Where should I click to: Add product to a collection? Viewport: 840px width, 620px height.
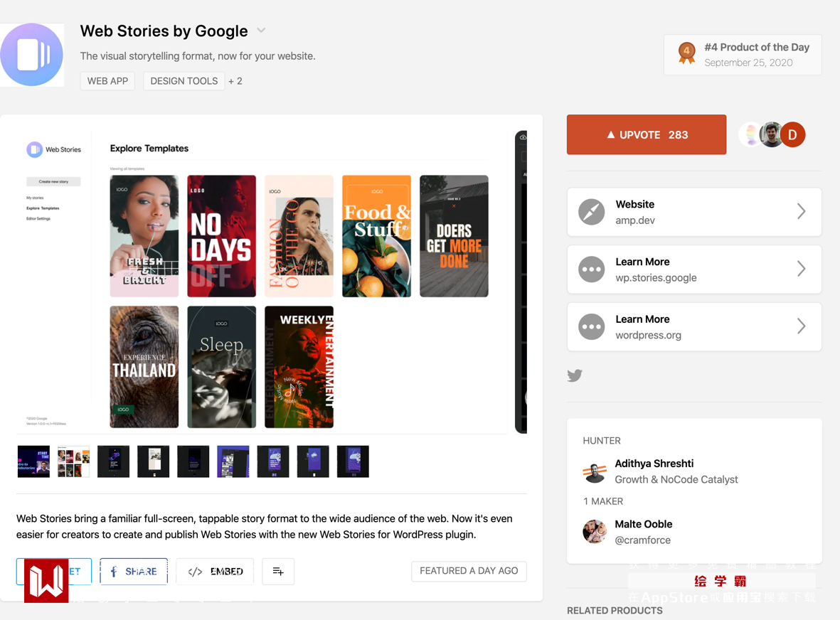[278, 571]
